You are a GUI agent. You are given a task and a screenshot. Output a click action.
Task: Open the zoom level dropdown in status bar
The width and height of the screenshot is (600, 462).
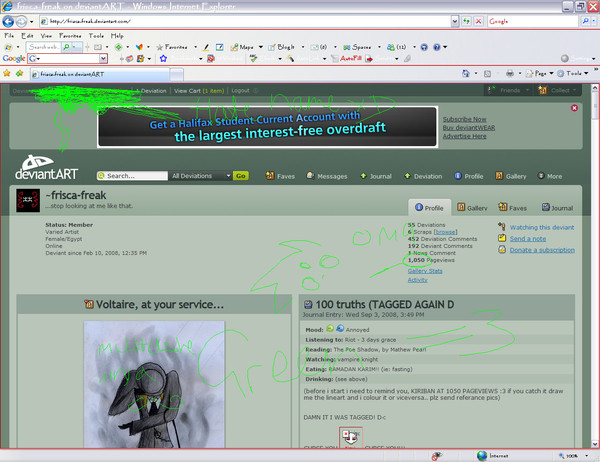[587, 456]
